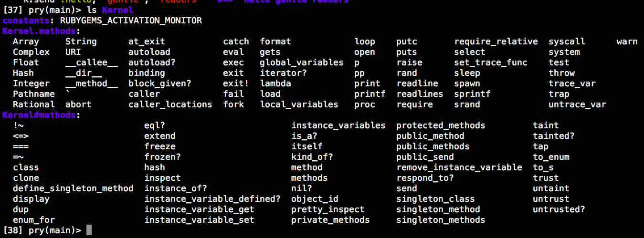Click the cursor block at prompt 38
644x238 pixels.
tap(89, 230)
